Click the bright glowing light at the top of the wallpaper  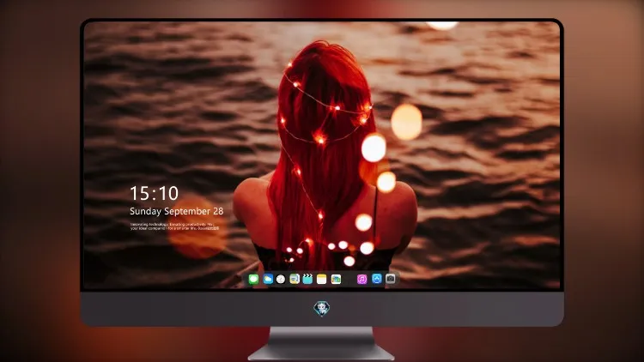pyautogui.click(x=442, y=26)
